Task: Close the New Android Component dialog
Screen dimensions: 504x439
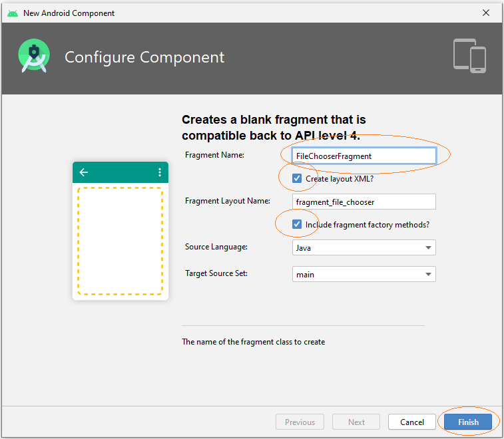Action: pyautogui.click(x=486, y=13)
